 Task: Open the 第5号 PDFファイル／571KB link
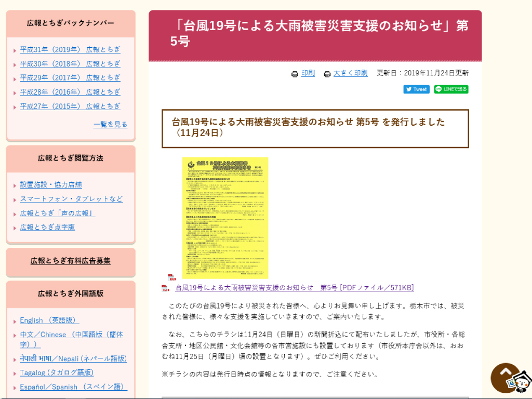(295, 288)
